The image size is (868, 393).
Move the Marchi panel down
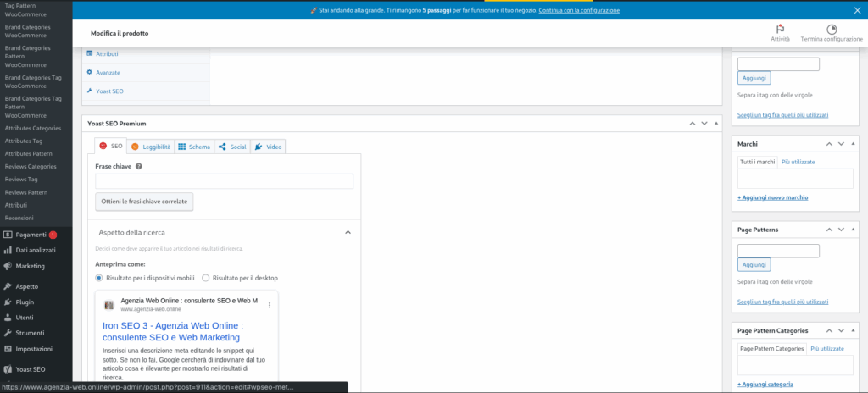pos(841,144)
